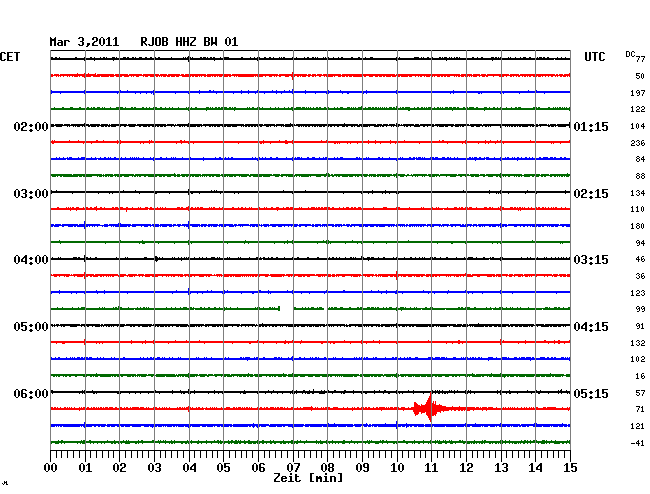
Task: Click the UTC timezone label
Action: click(x=594, y=57)
